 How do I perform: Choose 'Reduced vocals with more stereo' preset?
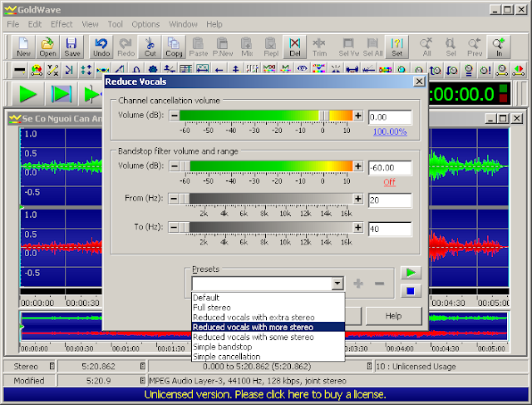[x=254, y=327]
